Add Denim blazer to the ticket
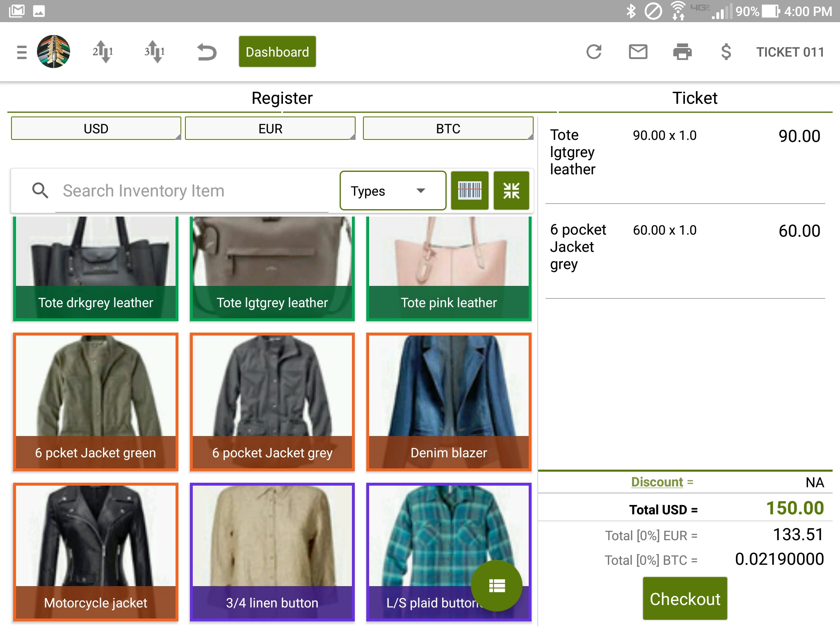Viewport: 840px width, 630px height. (449, 402)
